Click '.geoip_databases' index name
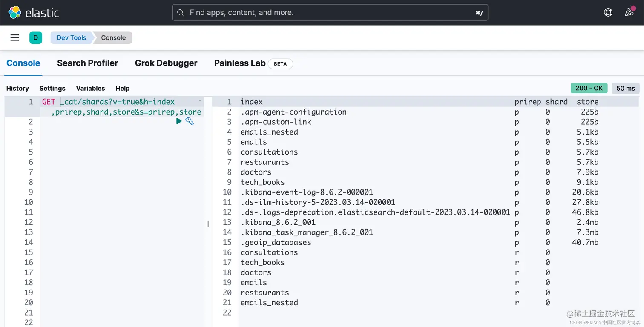The image size is (644, 327). click(276, 242)
